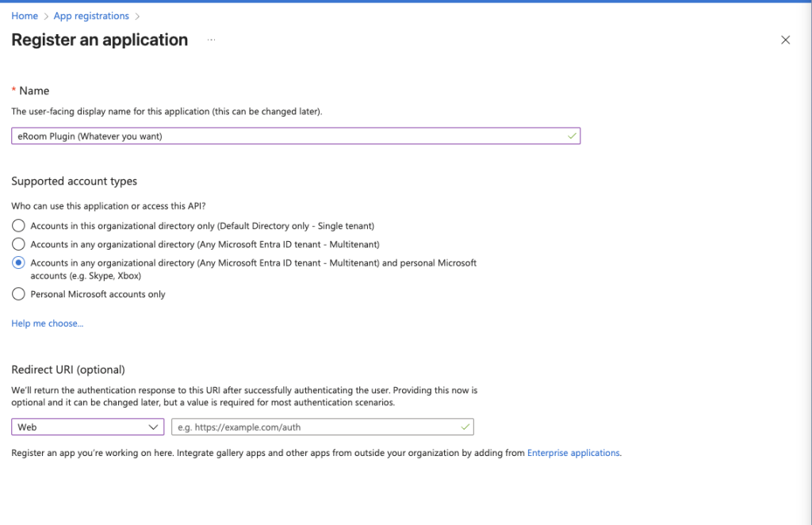Choose Personal Microsoft accounts only
This screenshot has height=525, width=812.
coord(19,294)
